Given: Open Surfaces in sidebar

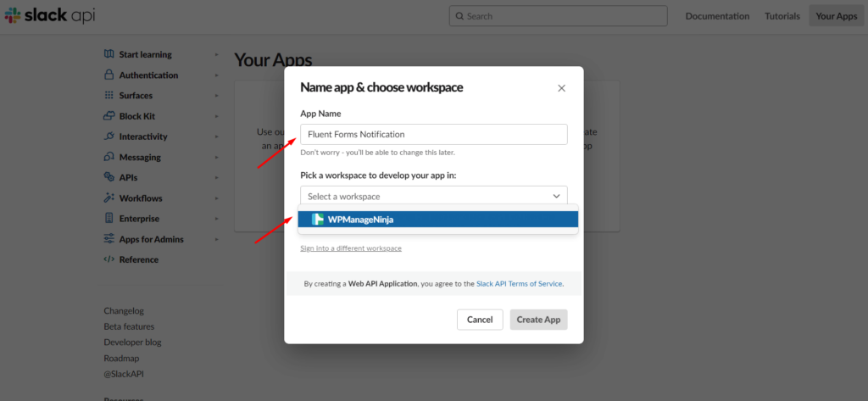Looking at the screenshot, I should [x=136, y=95].
